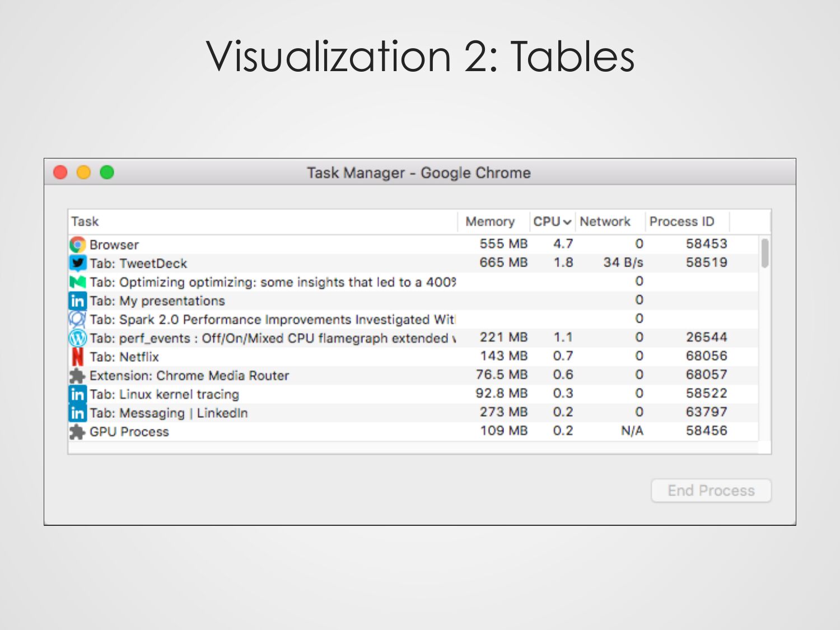The image size is (840, 630).
Task: Click the Task column header
Action: pyautogui.click(x=85, y=222)
